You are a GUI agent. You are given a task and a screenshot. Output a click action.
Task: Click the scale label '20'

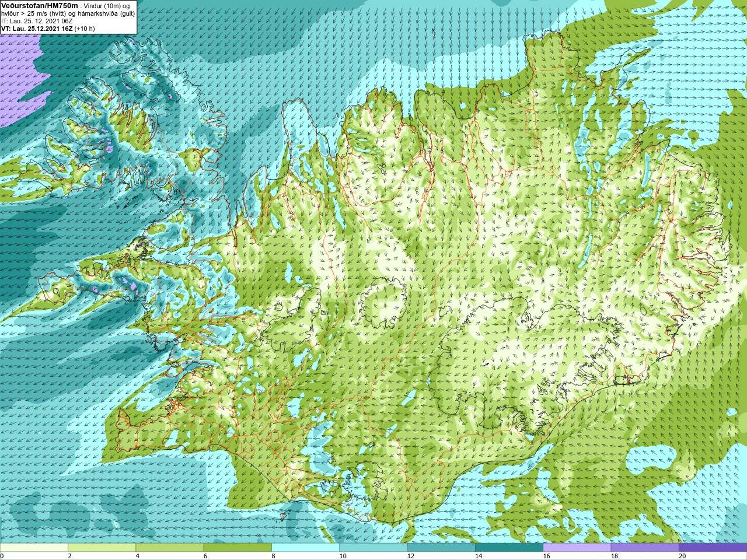[x=682, y=556]
